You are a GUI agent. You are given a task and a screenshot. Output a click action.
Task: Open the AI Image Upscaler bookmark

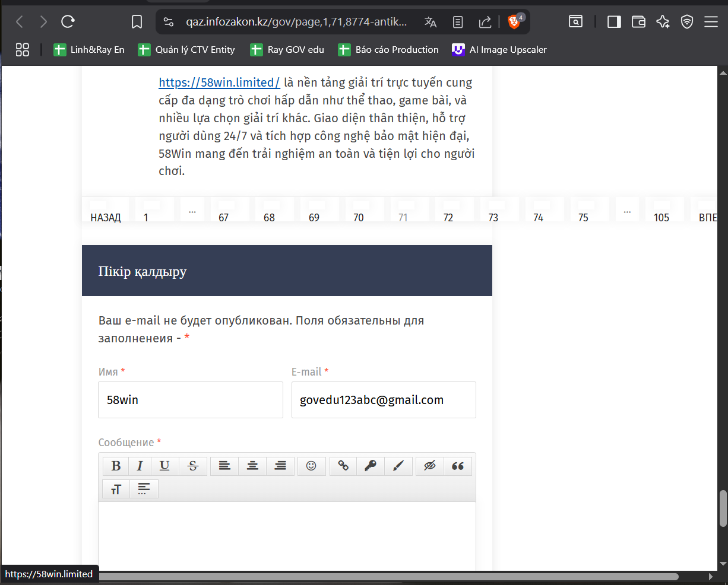point(499,50)
